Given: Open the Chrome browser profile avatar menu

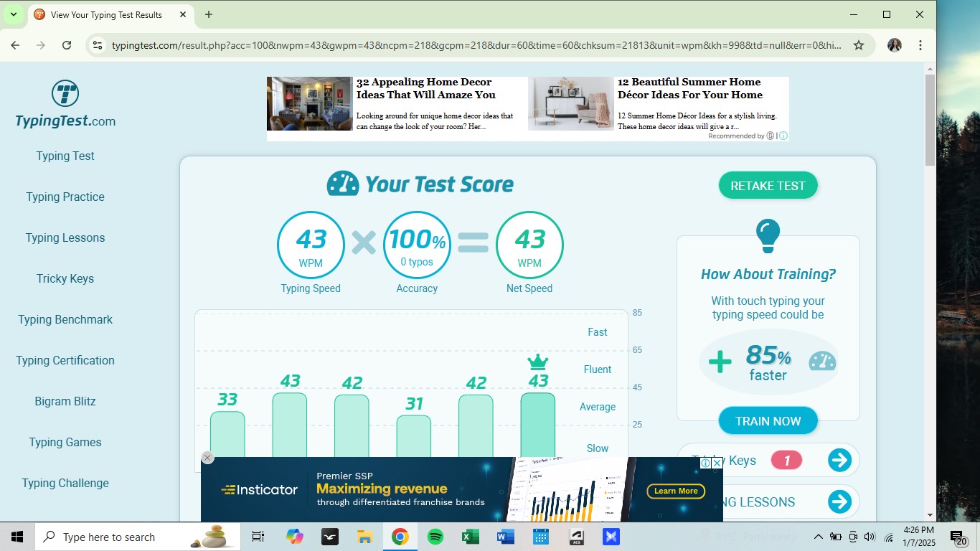Looking at the screenshot, I should 894,44.
